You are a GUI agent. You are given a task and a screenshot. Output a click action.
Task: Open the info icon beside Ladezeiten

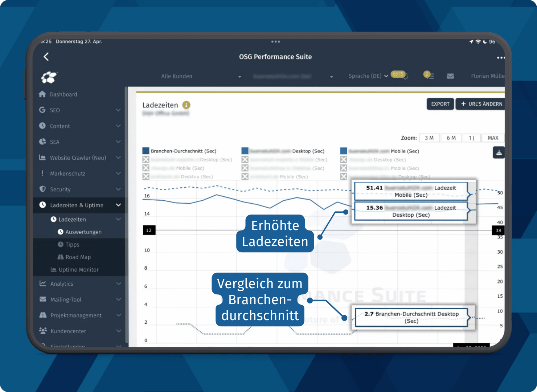point(186,105)
